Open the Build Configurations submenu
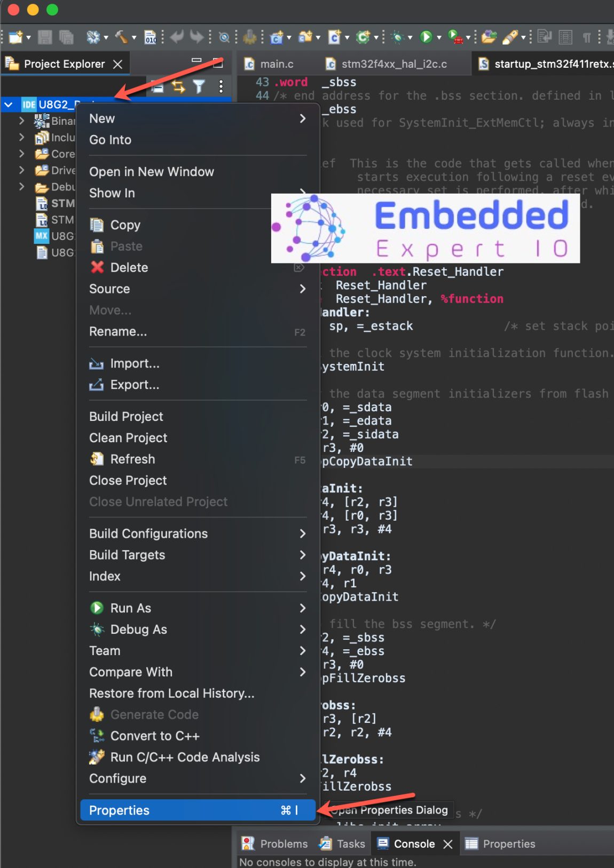 click(x=148, y=533)
